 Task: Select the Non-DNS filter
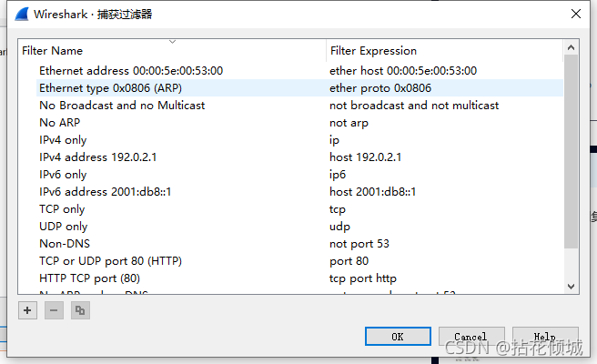tap(65, 244)
